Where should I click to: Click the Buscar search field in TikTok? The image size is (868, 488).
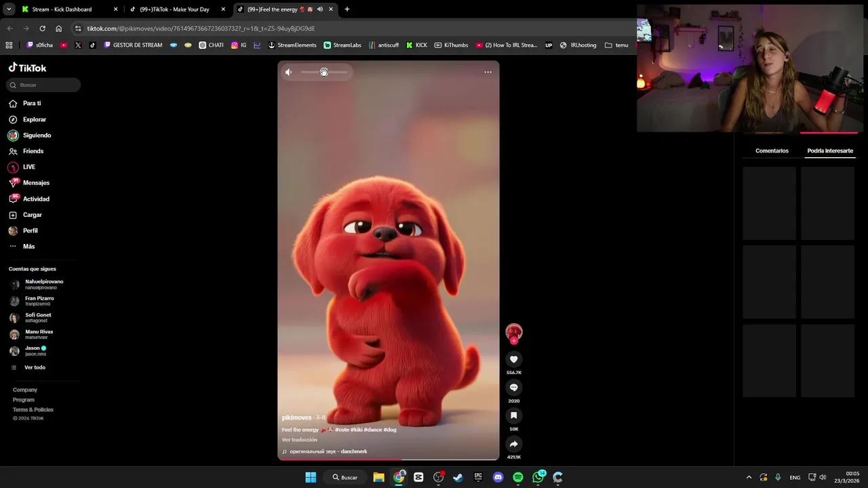click(x=43, y=85)
